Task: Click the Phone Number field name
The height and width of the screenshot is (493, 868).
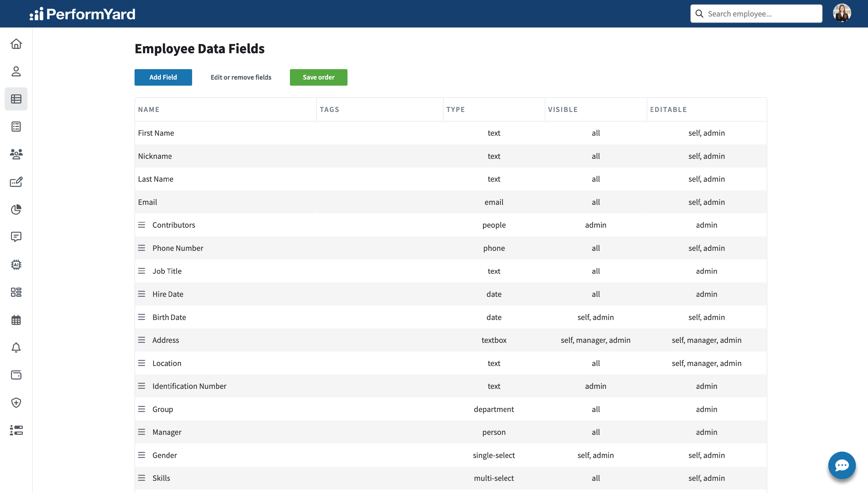Action: tap(178, 248)
